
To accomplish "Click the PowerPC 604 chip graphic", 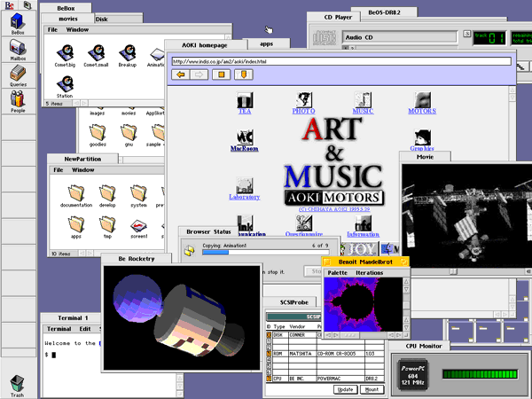I will (413, 374).
